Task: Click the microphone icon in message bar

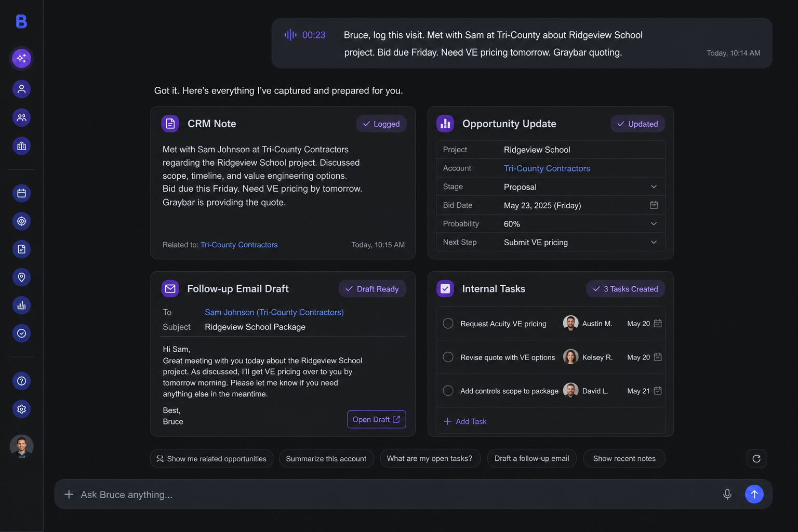Action: pos(727,494)
